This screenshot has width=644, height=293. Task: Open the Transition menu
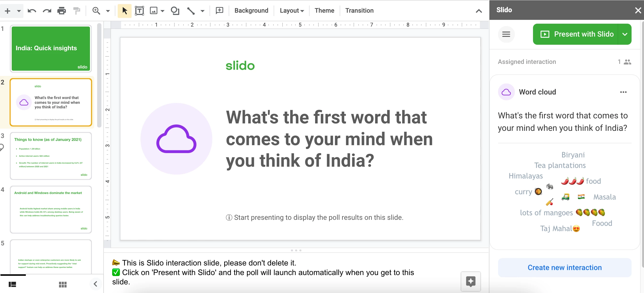tap(359, 11)
